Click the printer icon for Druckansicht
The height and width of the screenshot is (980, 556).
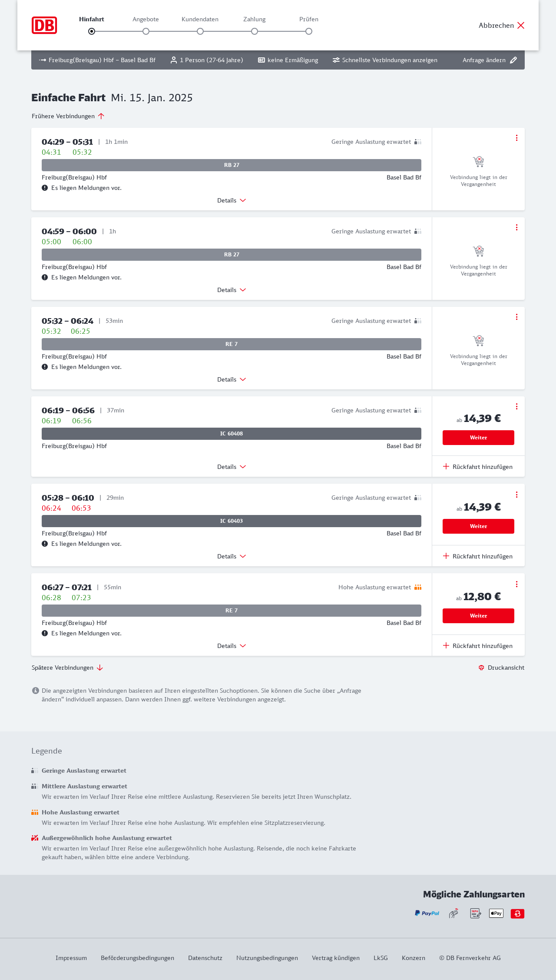[x=481, y=668]
